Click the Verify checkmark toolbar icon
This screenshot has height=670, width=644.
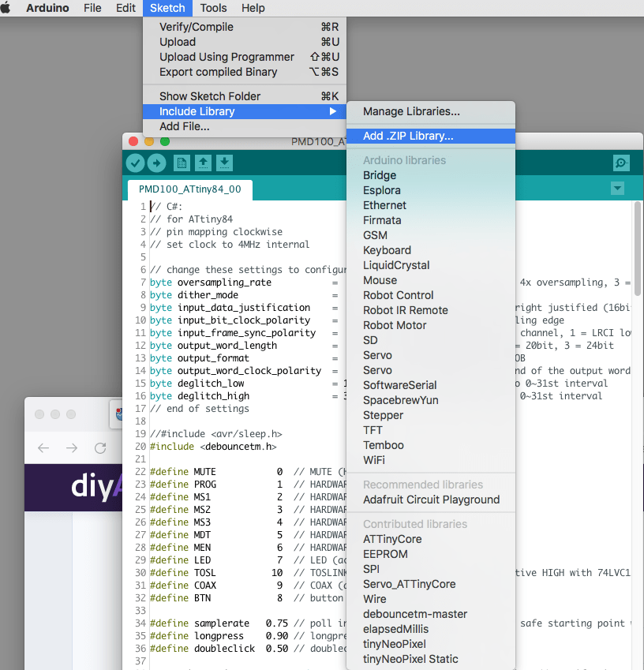coord(136,163)
